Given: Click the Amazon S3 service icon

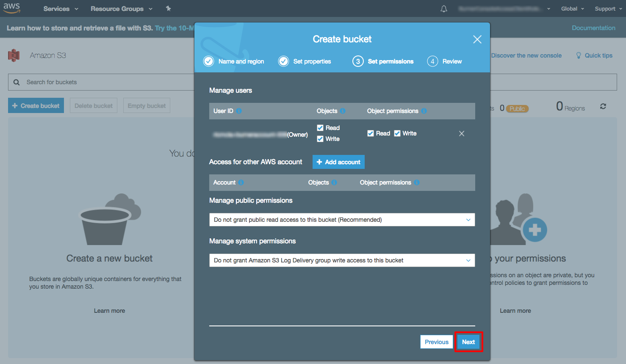Looking at the screenshot, I should (13, 55).
